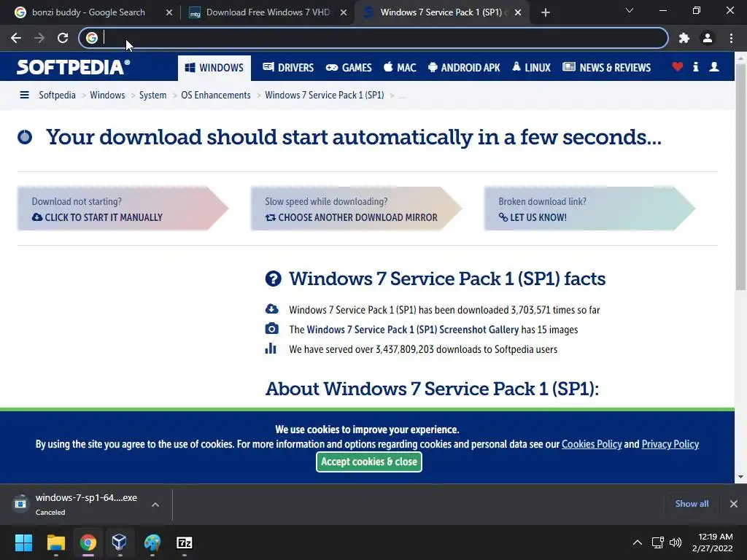Open the ANDROID APK category
The height and width of the screenshot is (560, 747).
464,68
